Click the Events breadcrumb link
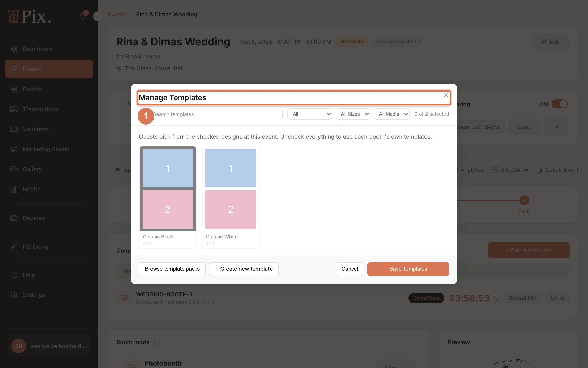Screen dimensions: 588x368 [x=117, y=14]
